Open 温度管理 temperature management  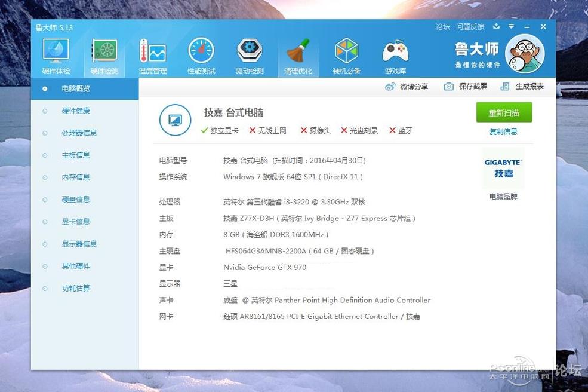click(x=153, y=56)
